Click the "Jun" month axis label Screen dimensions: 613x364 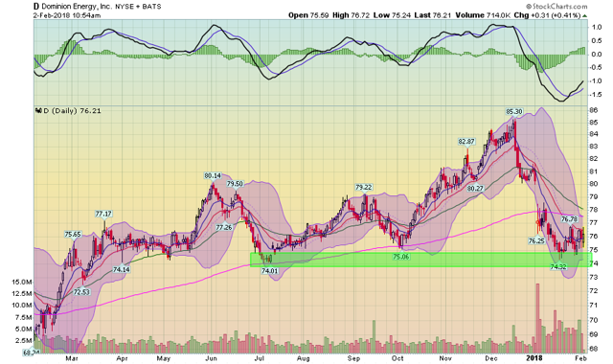pos(211,358)
